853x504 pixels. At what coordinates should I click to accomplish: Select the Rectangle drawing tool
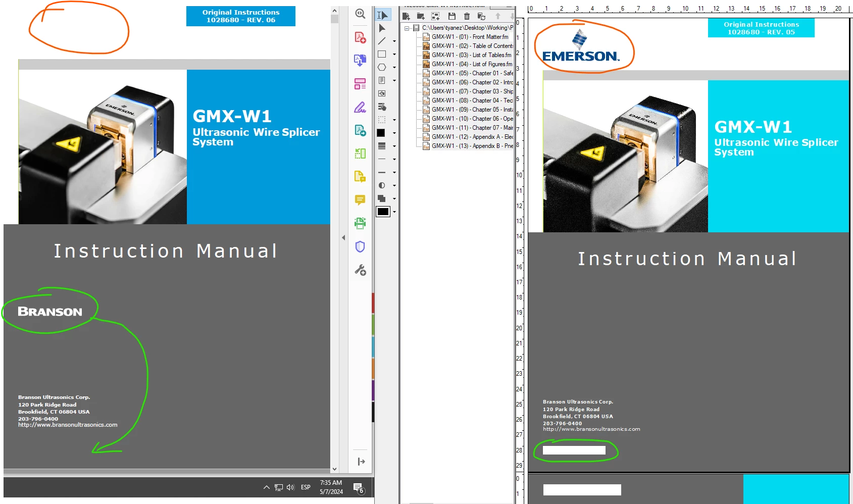(x=382, y=55)
